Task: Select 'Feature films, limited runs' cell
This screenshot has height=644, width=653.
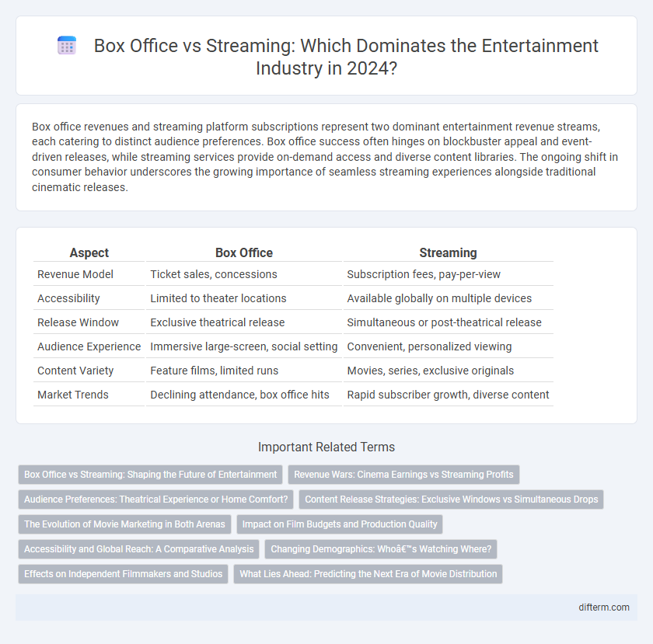Action: [x=244, y=371]
